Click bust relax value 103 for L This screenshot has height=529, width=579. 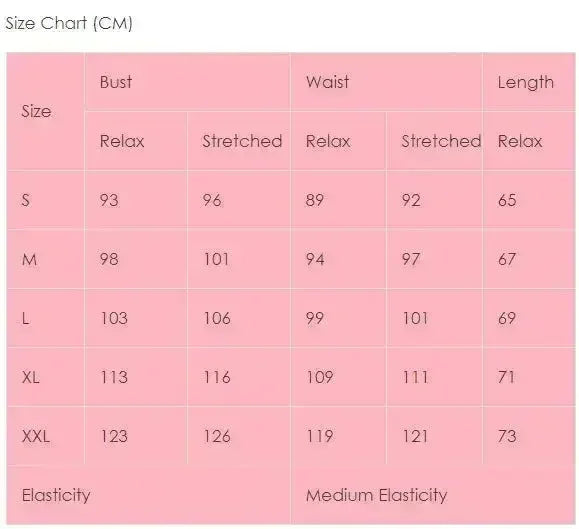coord(114,318)
